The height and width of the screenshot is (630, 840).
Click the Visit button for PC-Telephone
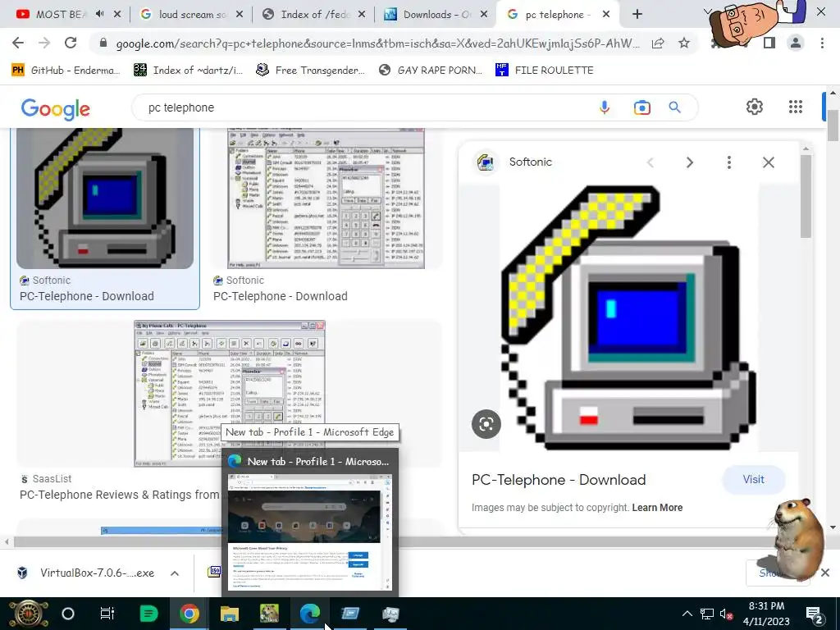click(753, 479)
